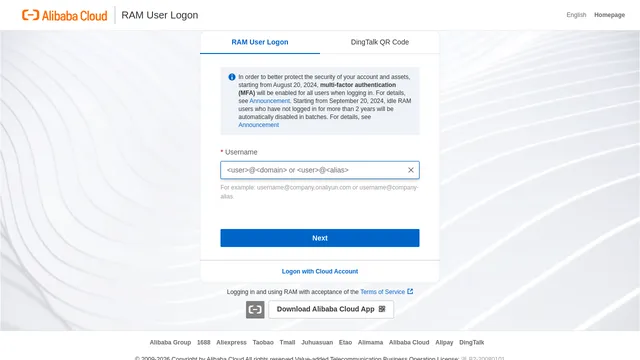Open Aliexpress footer link

pos(231,342)
